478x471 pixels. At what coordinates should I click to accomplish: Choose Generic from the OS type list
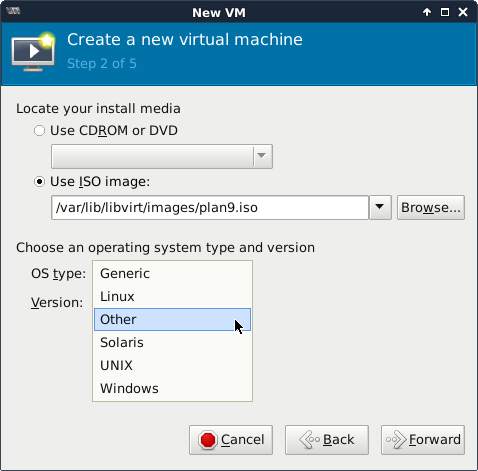pyautogui.click(x=172, y=273)
